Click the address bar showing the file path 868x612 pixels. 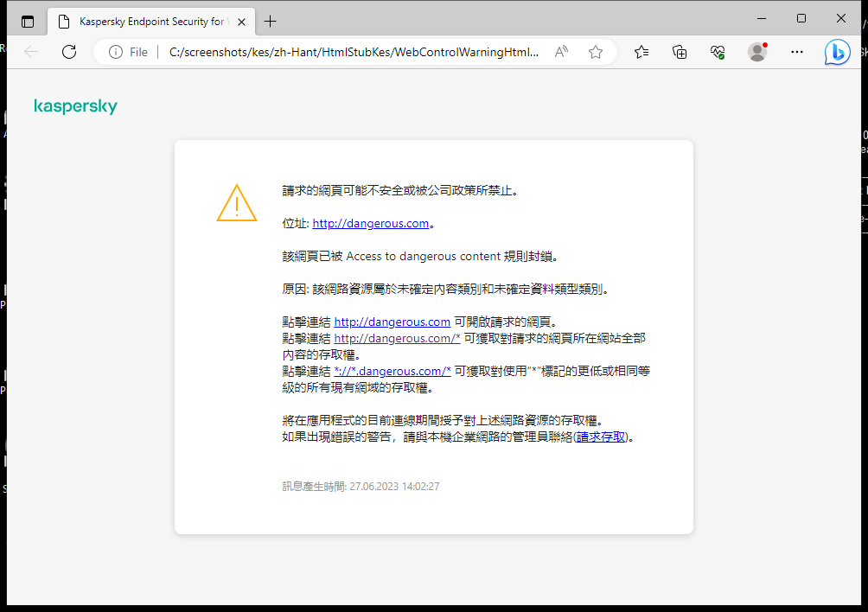pos(346,52)
